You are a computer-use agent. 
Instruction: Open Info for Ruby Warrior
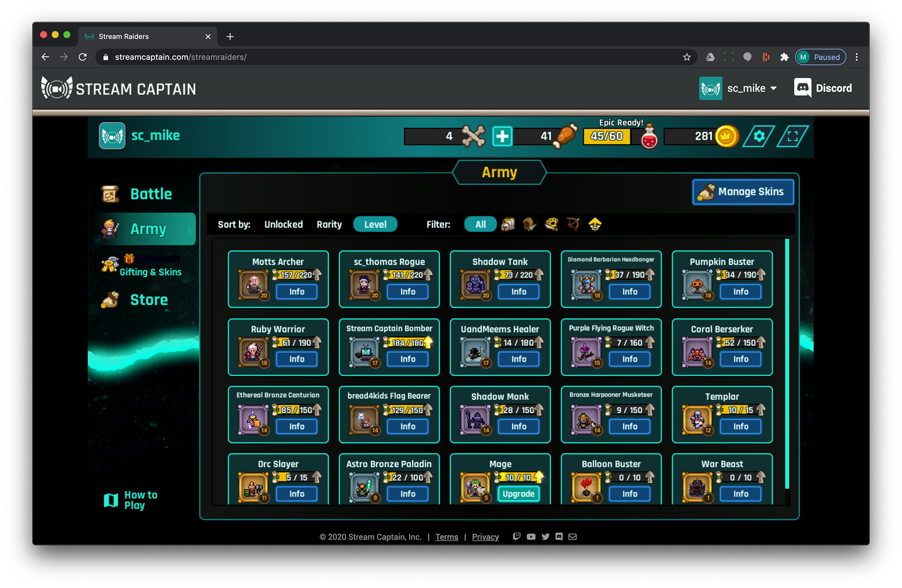point(296,359)
